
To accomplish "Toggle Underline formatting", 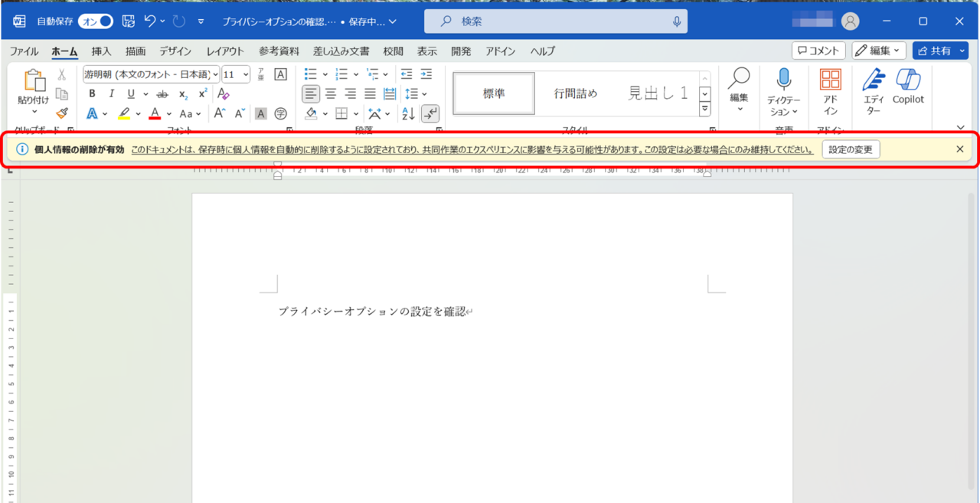I will [131, 93].
